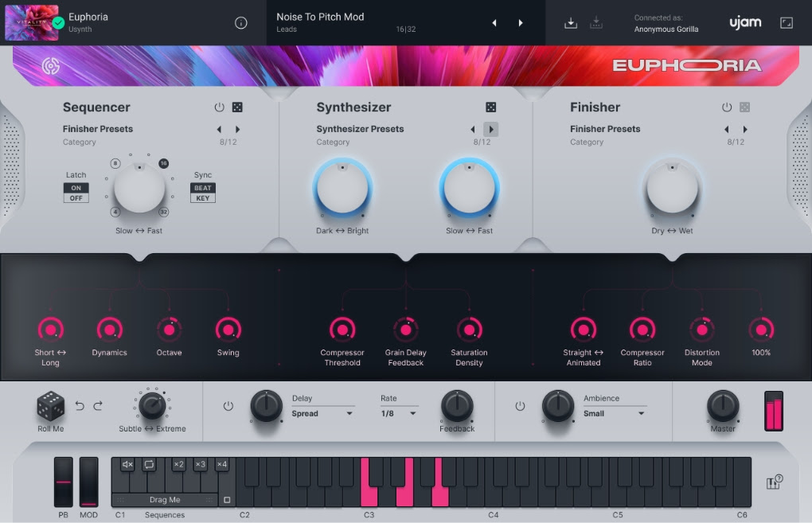812x523 pixels.
Task: Open the Rate dropdown showing 1/8
Action: point(398,413)
